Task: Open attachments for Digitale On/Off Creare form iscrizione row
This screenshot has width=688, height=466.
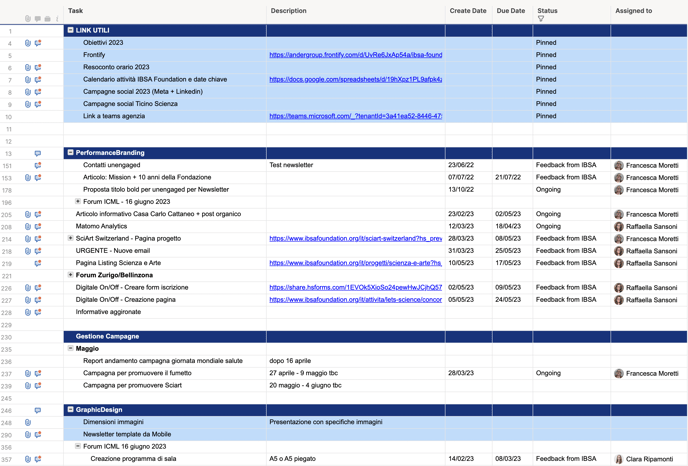Action: 28,288
